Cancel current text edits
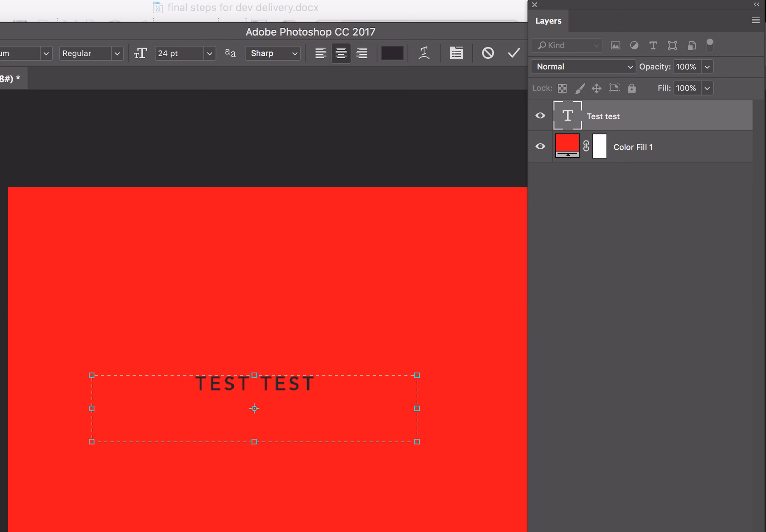 (x=488, y=53)
